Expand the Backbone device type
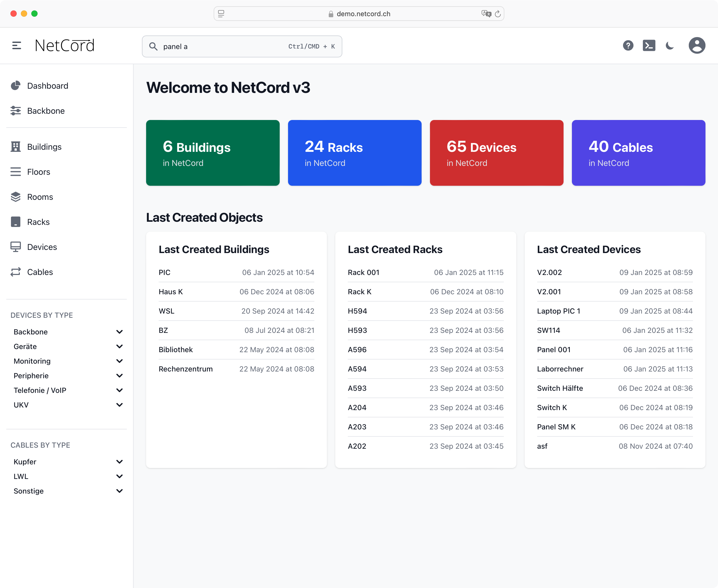The image size is (718, 588). [119, 332]
